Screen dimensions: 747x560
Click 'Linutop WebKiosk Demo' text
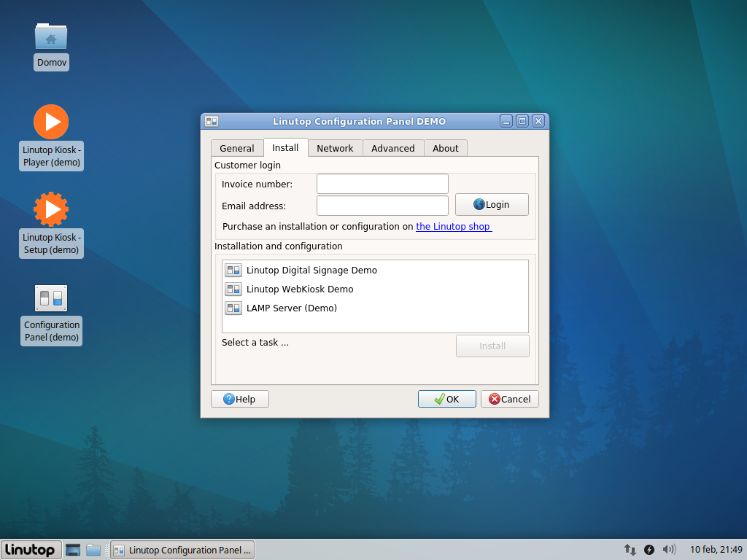300,289
